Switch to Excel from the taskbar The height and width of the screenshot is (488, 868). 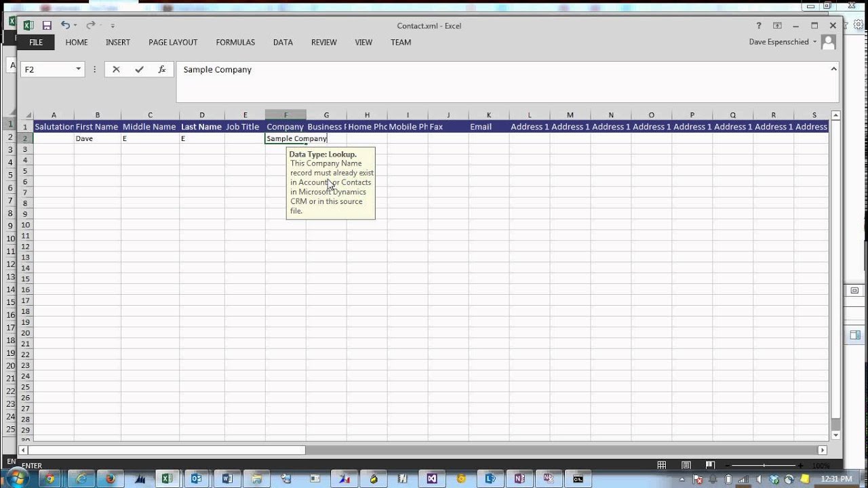tap(167, 479)
